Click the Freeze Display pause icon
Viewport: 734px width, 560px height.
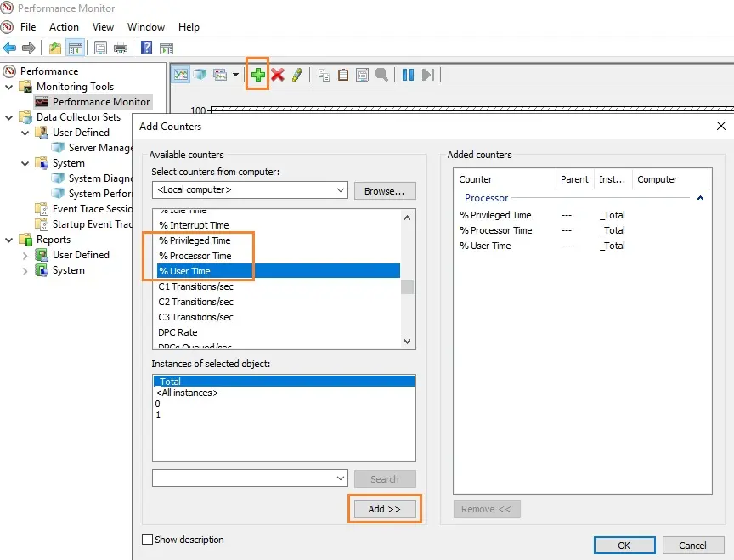(x=408, y=75)
